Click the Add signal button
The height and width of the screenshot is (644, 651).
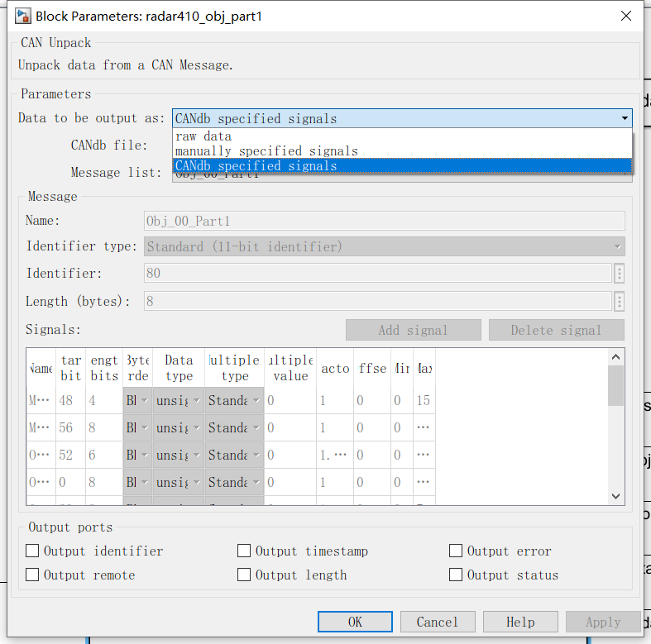[x=413, y=330]
